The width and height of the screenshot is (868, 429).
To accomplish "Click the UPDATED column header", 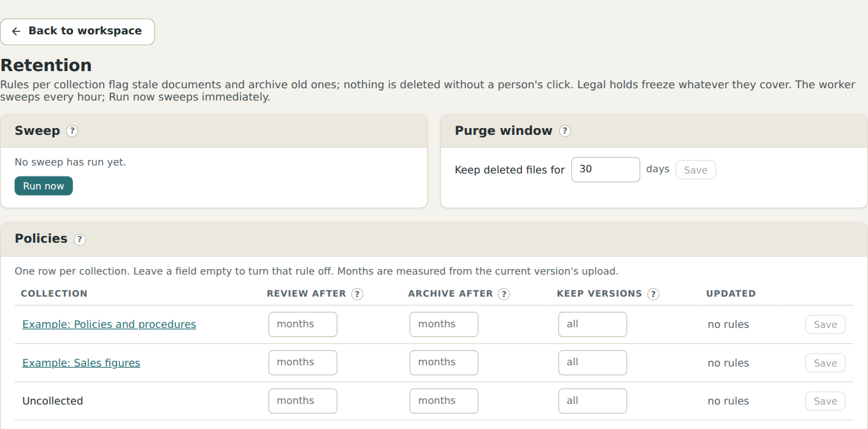I will coord(731,294).
